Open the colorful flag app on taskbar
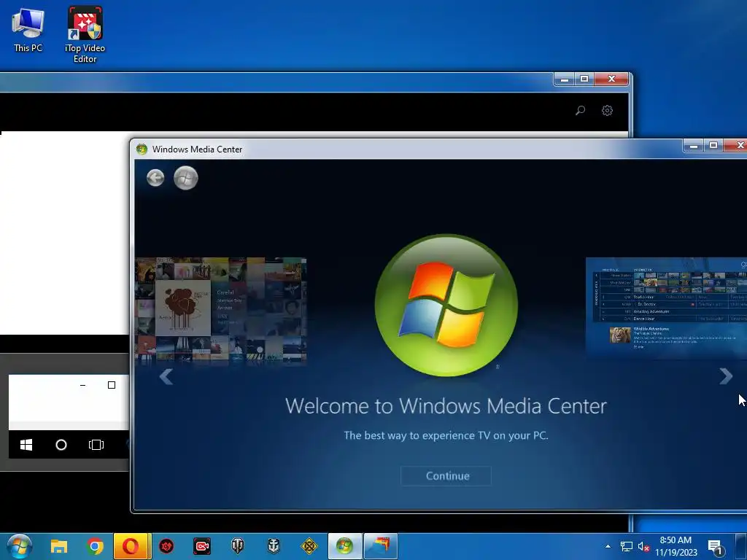 pos(380,546)
